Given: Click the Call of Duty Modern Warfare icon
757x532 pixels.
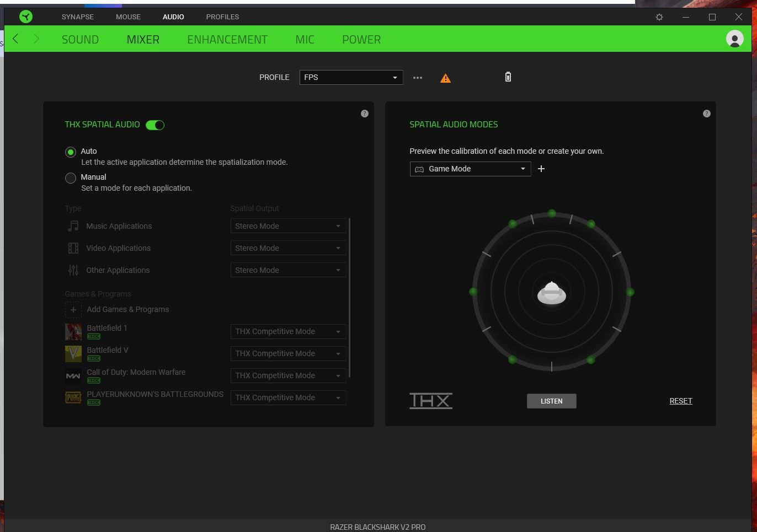Looking at the screenshot, I should pos(73,376).
